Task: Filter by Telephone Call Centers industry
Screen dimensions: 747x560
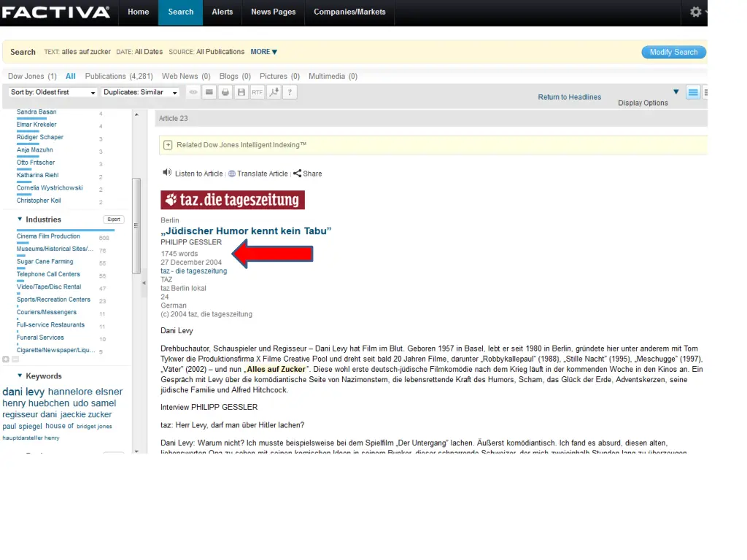Action: pyautogui.click(x=48, y=274)
